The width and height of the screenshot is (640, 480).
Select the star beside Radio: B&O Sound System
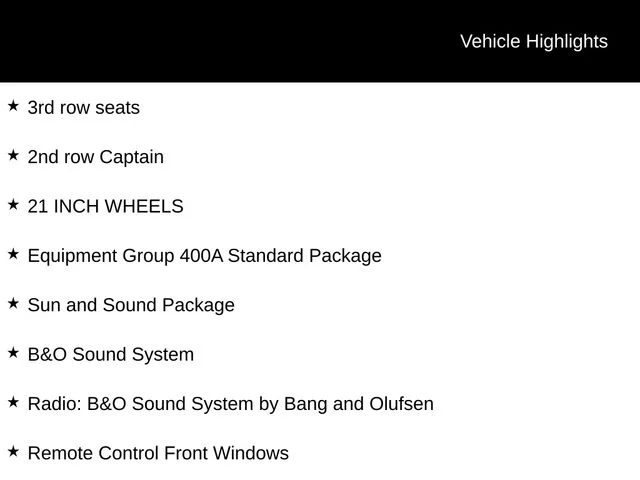tap(13, 402)
